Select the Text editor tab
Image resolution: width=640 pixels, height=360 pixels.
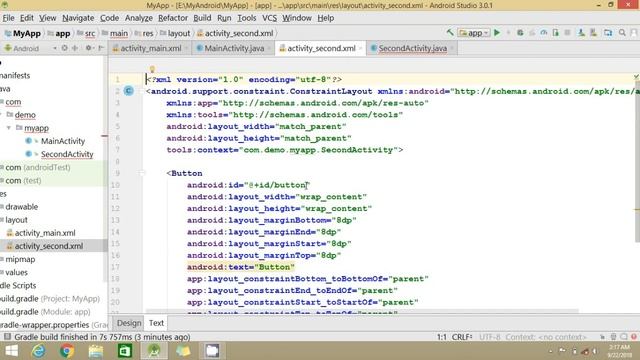[x=156, y=323]
